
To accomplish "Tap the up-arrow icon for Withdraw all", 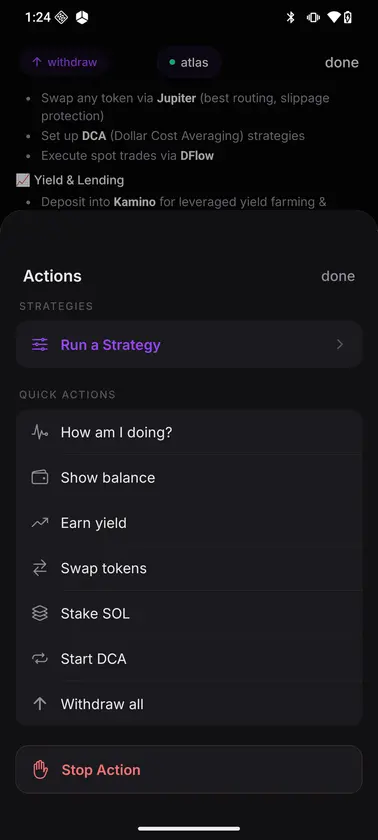I will 40,704.
